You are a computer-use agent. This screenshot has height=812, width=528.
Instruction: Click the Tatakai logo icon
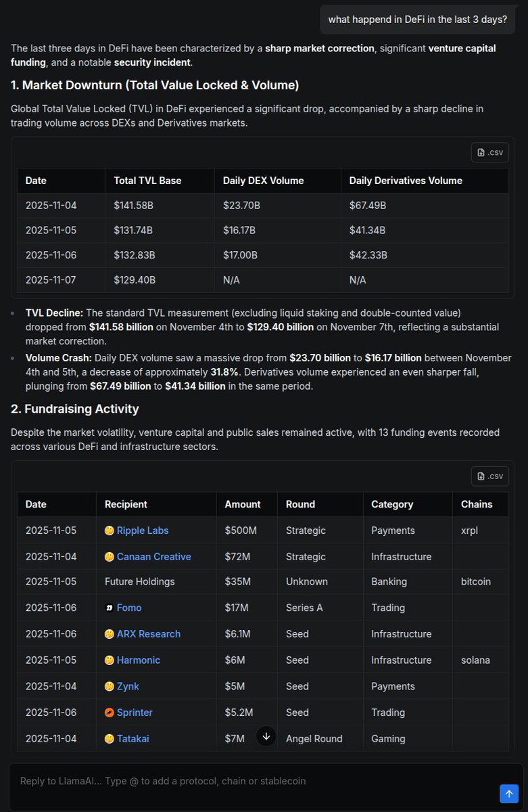(x=109, y=738)
